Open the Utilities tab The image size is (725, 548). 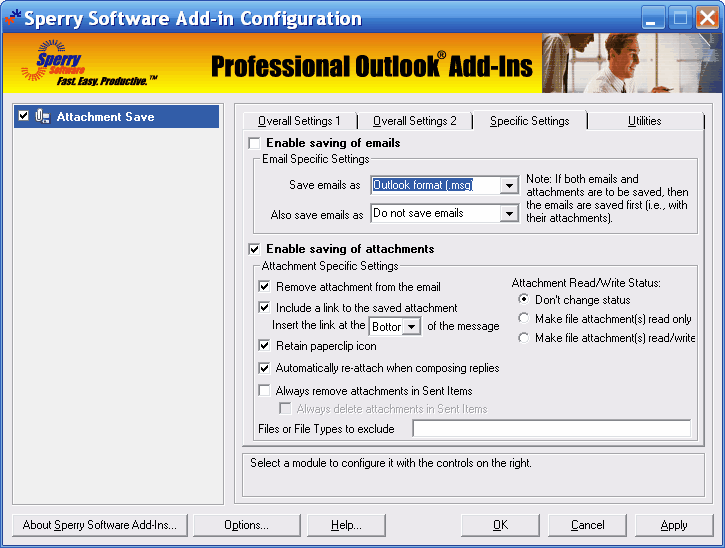(x=645, y=121)
